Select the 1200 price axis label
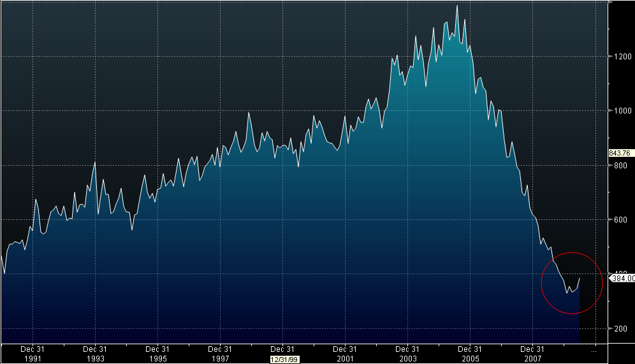 point(622,56)
